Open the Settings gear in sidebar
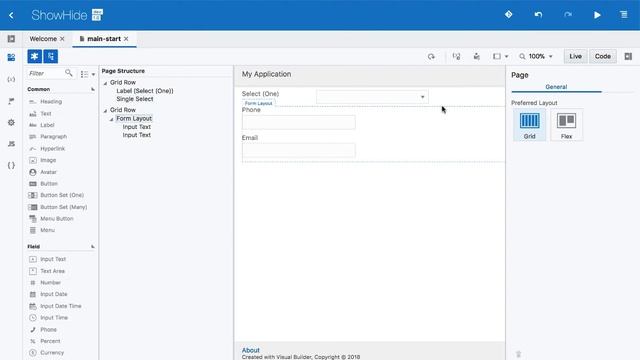Image resolution: width=640 pixels, height=360 pixels. click(11, 122)
